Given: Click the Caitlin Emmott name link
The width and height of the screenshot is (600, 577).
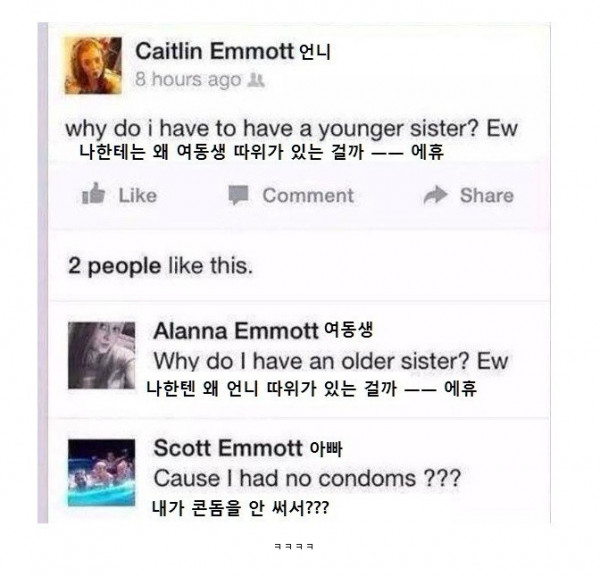Looking at the screenshot, I should (x=214, y=51).
